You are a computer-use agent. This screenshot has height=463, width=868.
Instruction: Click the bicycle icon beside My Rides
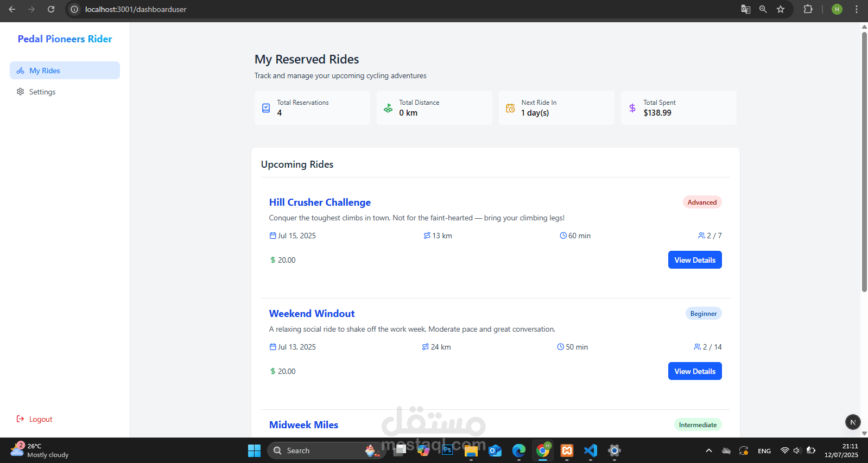pyautogui.click(x=21, y=71)
